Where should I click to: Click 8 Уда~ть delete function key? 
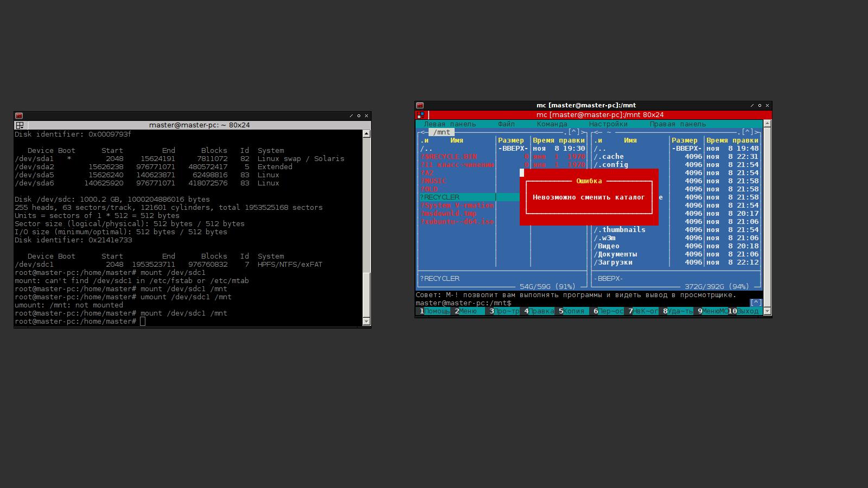tap(678, 311)
